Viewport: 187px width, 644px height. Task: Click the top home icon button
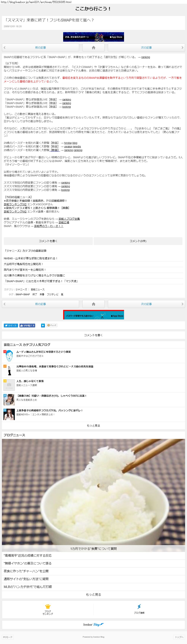[x=94, y=48]
